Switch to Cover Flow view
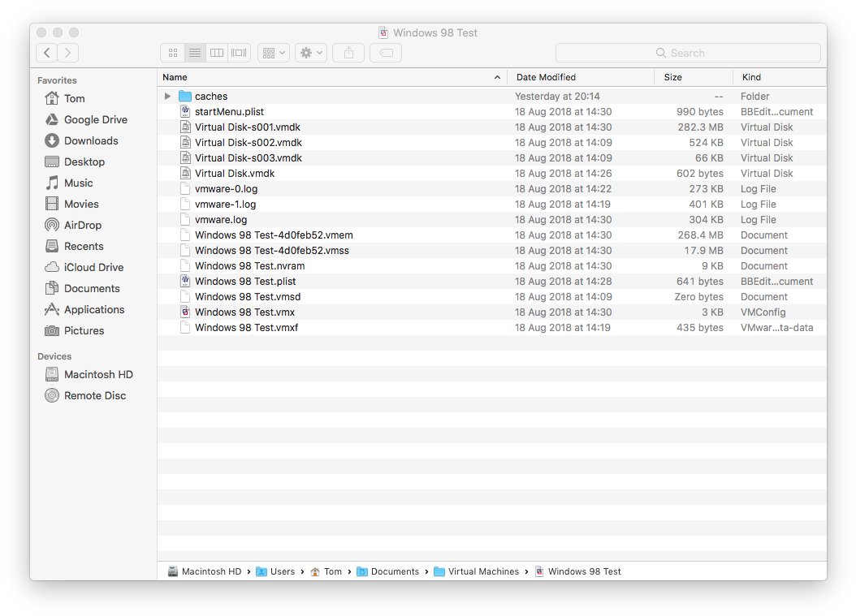 [238, 52]
